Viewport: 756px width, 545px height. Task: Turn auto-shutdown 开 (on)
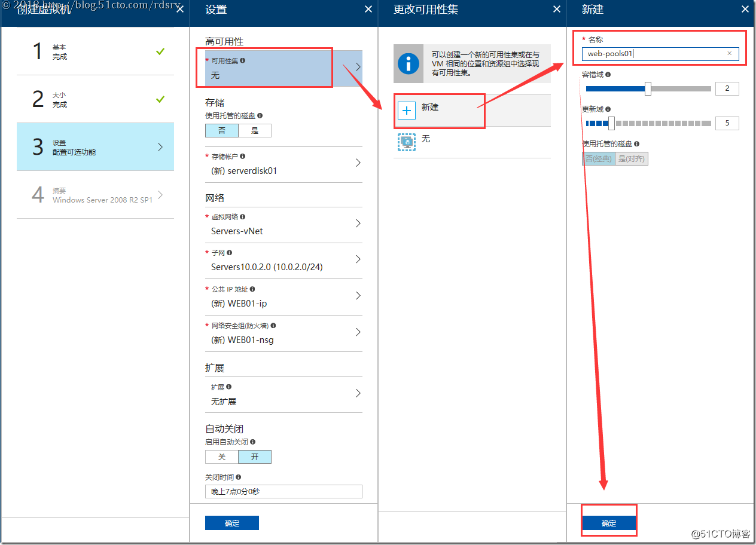[255, 457]
